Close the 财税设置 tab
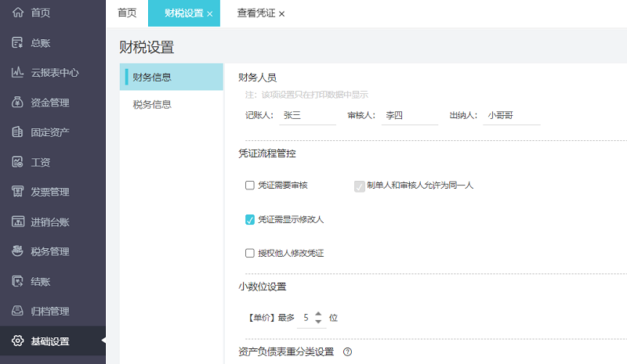Image resolution: width=627 pixels, height=364 pixels. point(210,14)
